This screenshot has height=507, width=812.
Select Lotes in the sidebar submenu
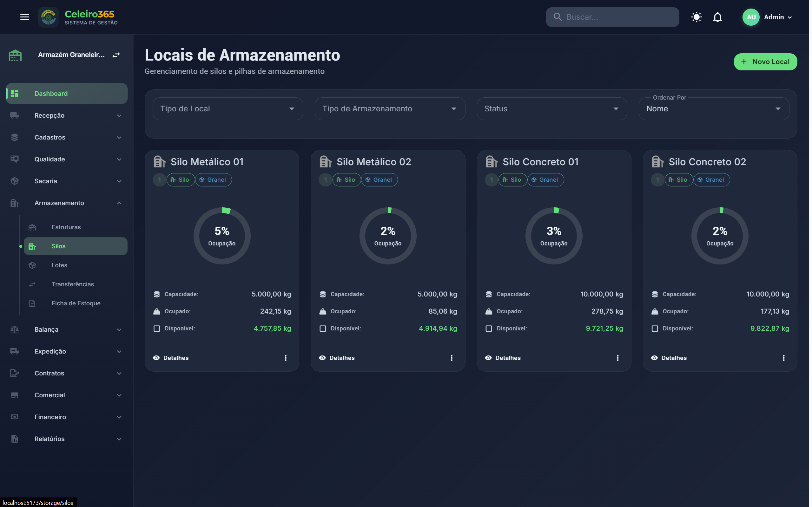click(59, 265)
